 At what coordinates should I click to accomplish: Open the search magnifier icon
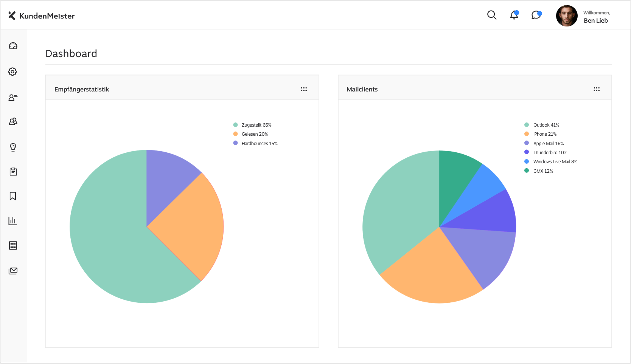click(x=491, y=15)
